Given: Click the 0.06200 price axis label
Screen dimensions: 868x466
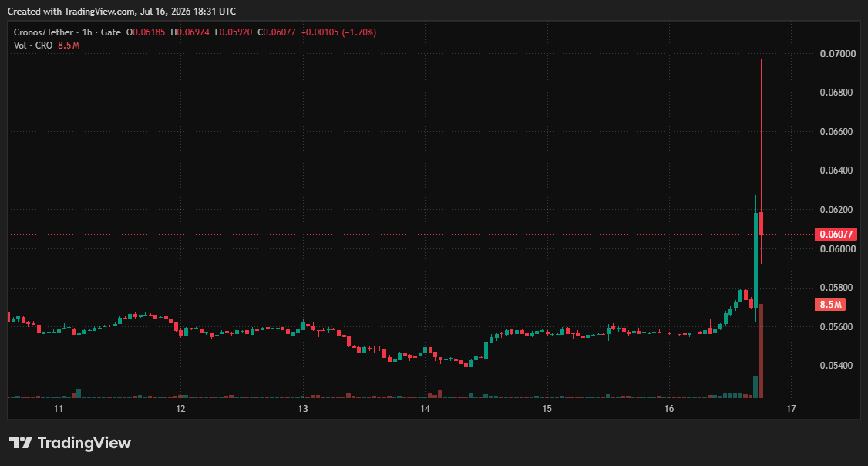Looking at the screenshot, I should coord(836,209).
